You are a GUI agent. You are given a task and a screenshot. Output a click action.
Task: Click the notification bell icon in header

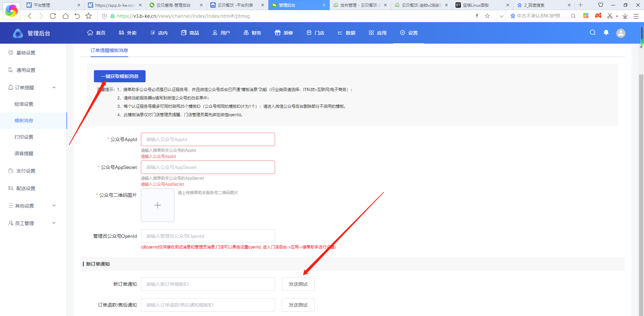pos(606,33)
